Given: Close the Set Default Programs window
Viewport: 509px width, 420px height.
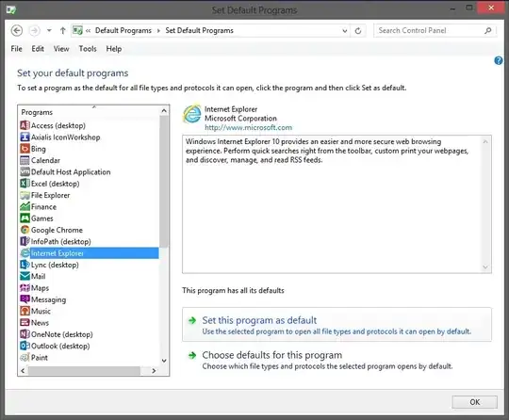Looking at the screenshot, I should click(491, 8).
